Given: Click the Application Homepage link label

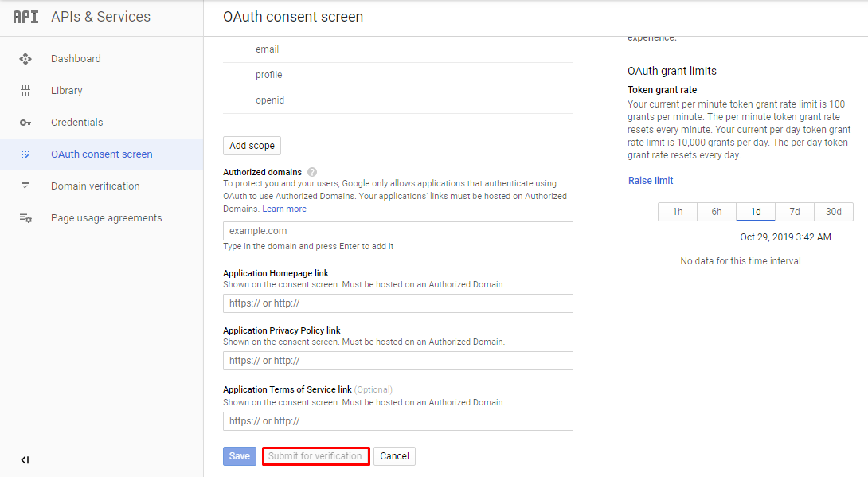Looking at the screenshot, I should tap(276, 273).
